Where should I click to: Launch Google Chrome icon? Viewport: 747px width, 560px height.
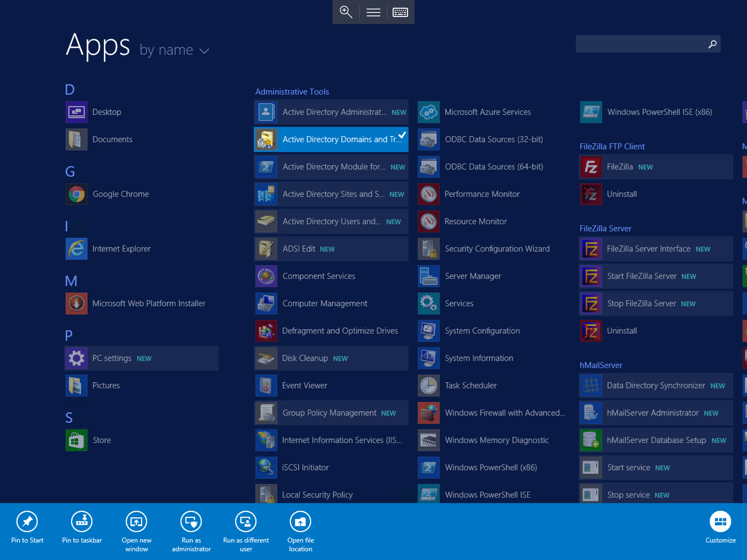pyautogui.click(x=76, y=194)
